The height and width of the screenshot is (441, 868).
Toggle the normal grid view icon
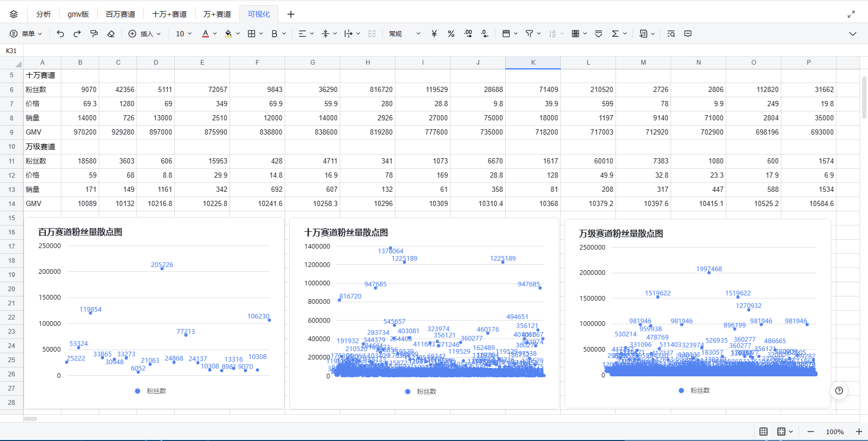point(764,432)
